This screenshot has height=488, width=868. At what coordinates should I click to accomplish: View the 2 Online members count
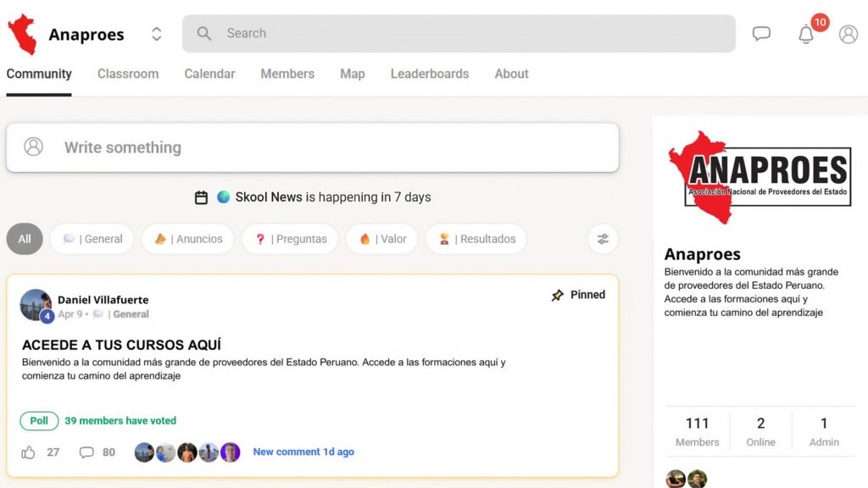[x=760, y=431]
